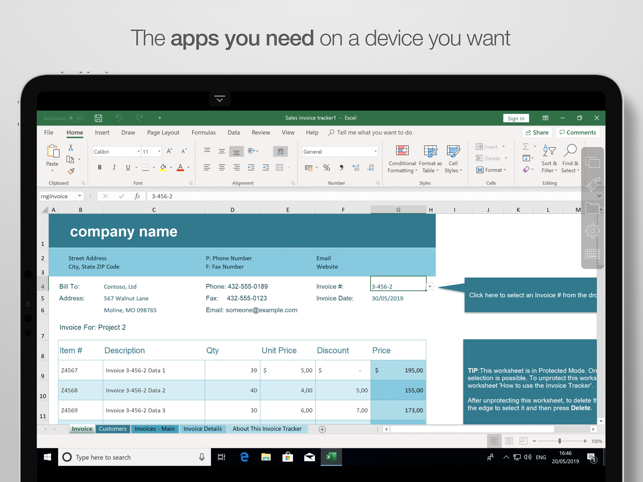Switch to the Page Layout tab
Screen dimensions: 643x482
(163, 132)
